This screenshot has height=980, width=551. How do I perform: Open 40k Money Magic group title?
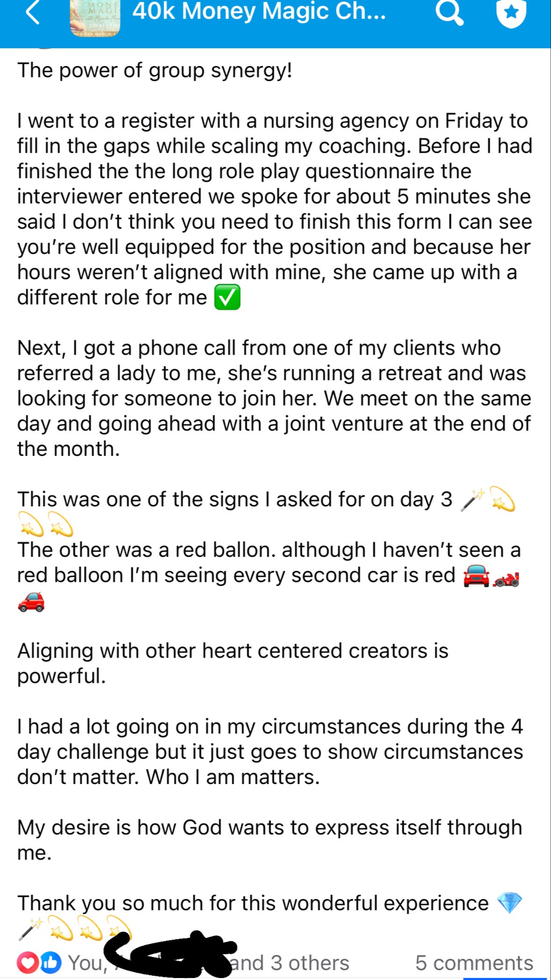(x=258, y=12)
